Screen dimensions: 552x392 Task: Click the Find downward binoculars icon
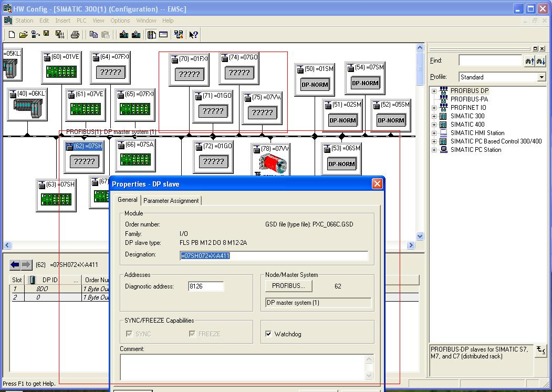coord(541,61)
